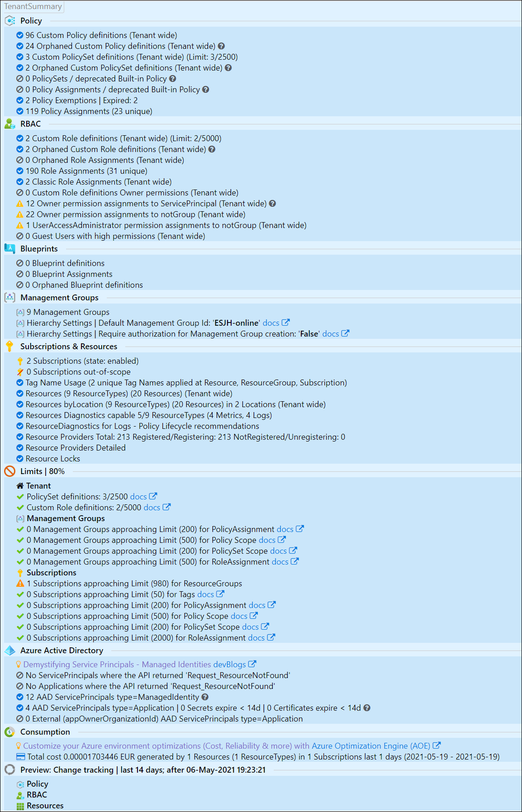Click external-link icon after ESJH-online docs

tap(286, 323)
